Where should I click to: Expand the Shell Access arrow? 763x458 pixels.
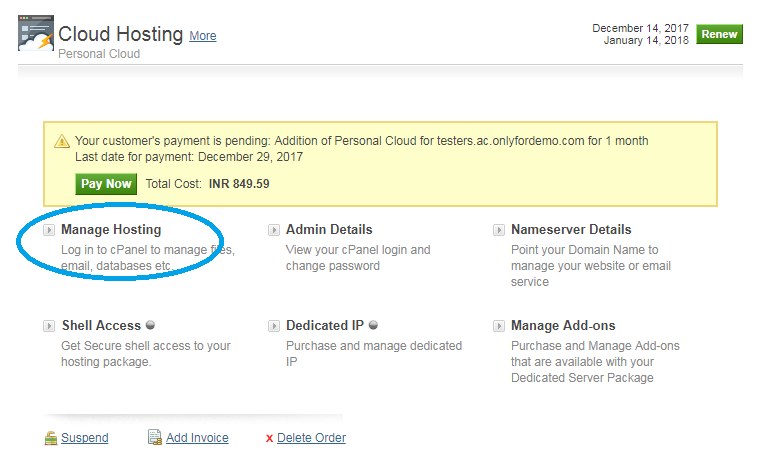pos(49,326)
